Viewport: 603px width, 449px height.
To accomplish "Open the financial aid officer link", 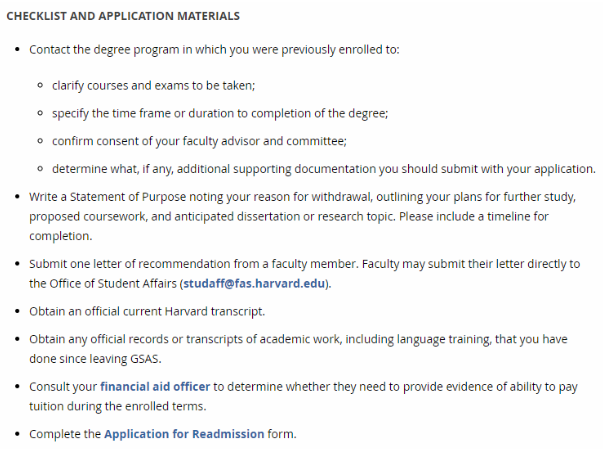I will [151, 385].
